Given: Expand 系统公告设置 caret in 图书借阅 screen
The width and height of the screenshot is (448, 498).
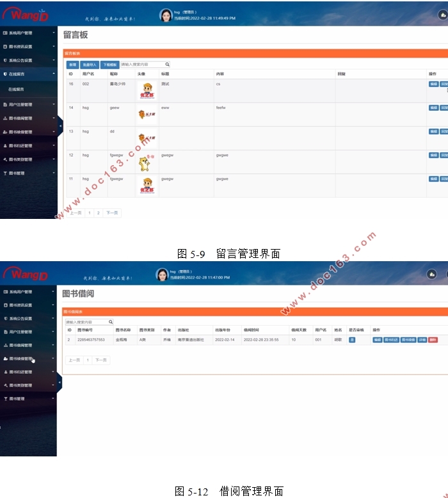Looking at the screenshot, I should click(x=52, y=318).
